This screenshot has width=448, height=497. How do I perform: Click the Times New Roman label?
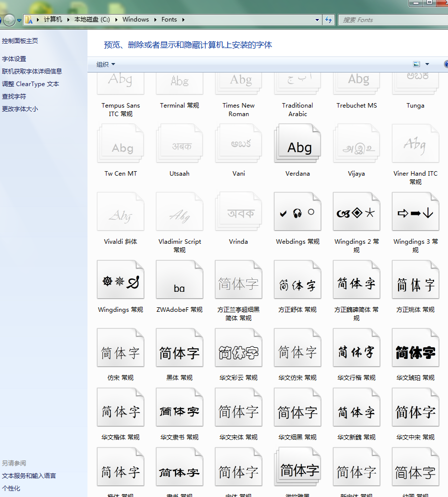pos(238,110)
